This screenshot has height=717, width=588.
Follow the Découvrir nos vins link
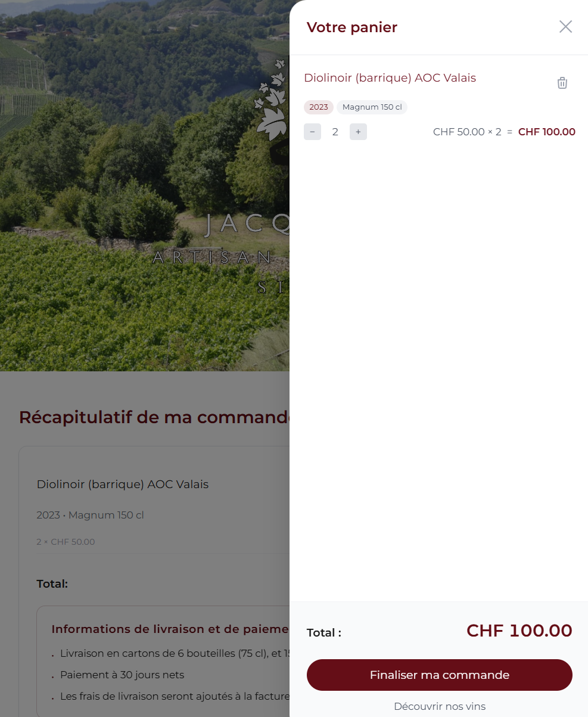pyautogui.click(x=440, y=706)
